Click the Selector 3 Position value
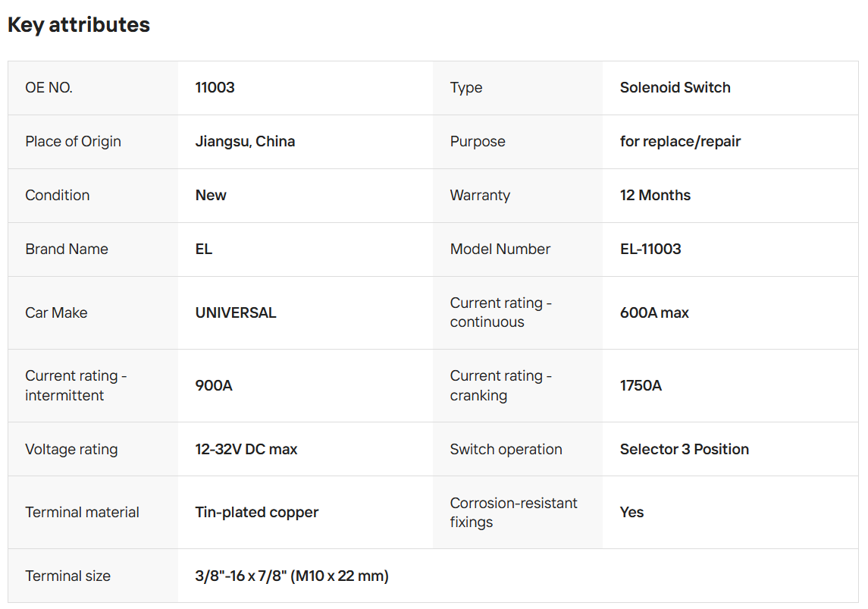The width and height of the screenshot is (868, 609). coord(684,449)
